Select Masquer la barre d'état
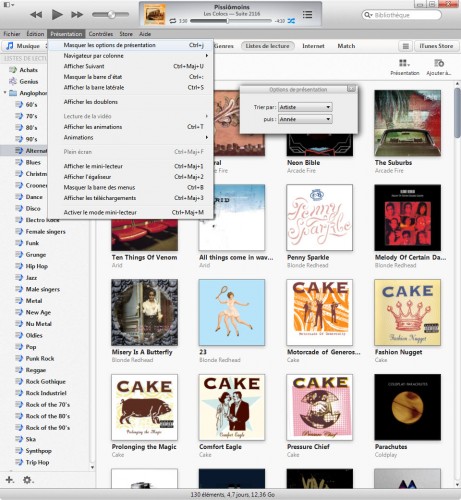This screenshot has height=500, width=461. point(130,77)
